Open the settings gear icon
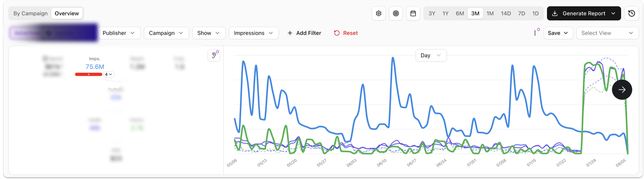Screen dimensions: 644x179 378,13
